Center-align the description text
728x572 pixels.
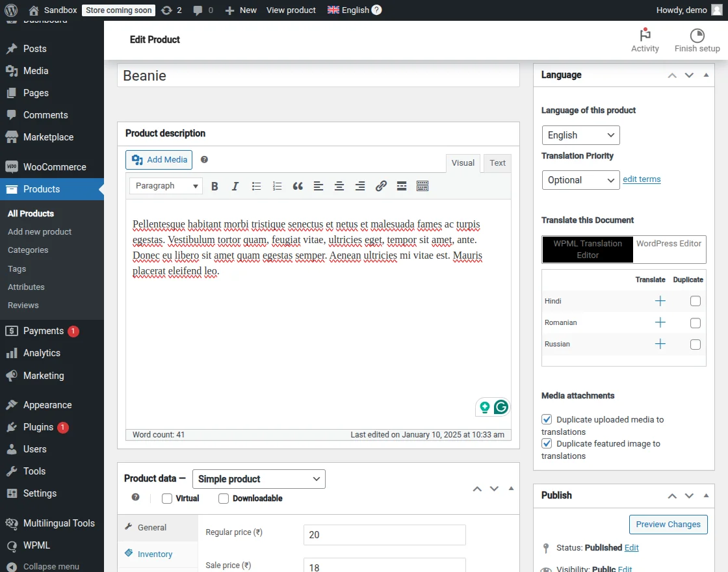(x=339, y=187)
